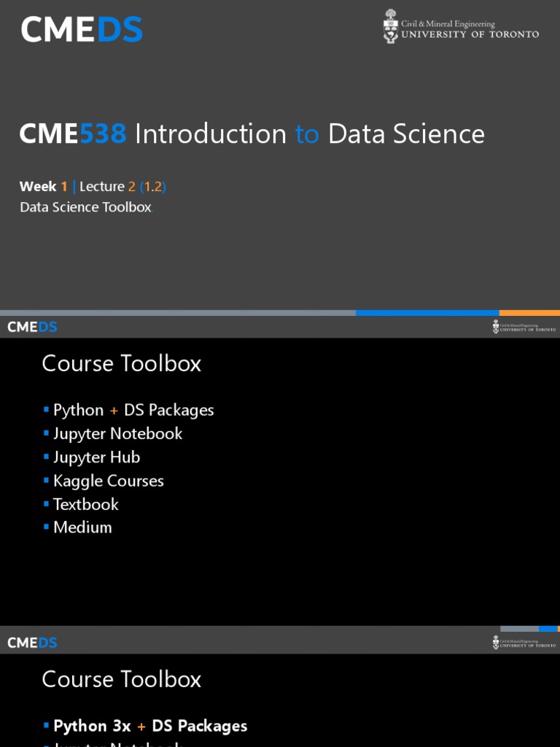The height and width of the screenshot is (747, 560).
Task: Click the large CMEDS logo on title slide
Action: (82, 30)
